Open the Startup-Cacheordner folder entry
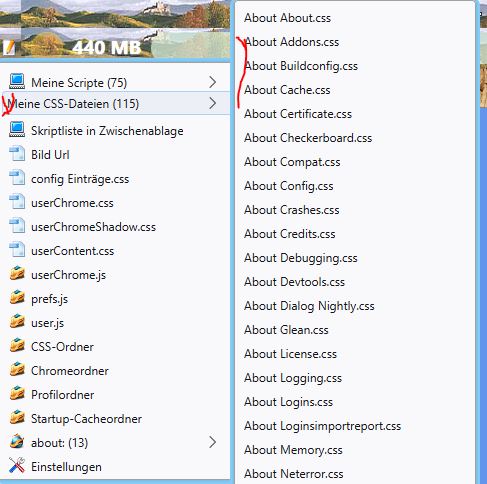The height and width of the screenshot is (484, 487). click(x=115, y=418)
